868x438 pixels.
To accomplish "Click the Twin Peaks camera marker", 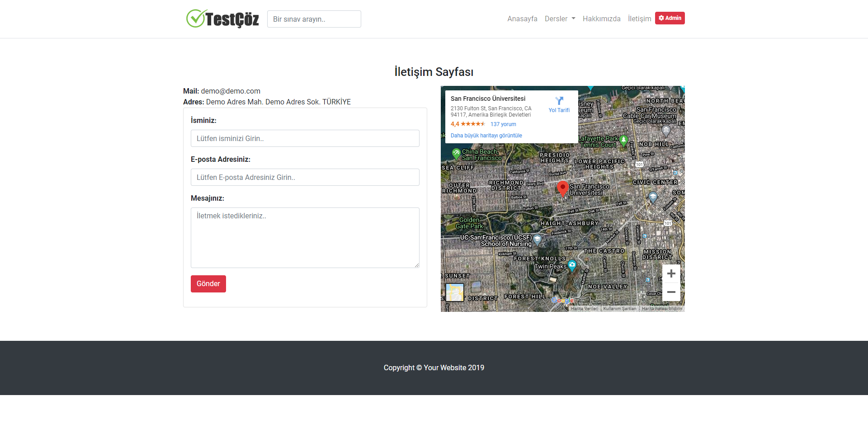I will pos(572,265).
